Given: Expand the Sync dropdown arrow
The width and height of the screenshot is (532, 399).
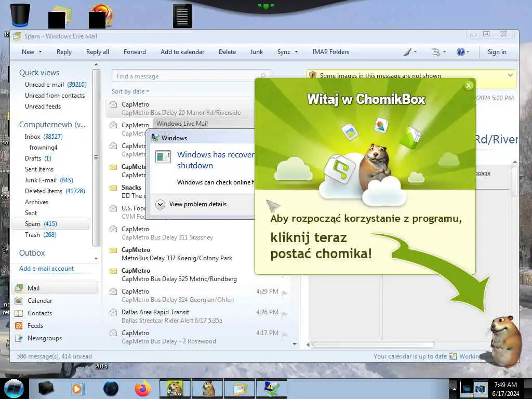Looking at the screenshot, I should pyautogui.click(x=296, y=52).
